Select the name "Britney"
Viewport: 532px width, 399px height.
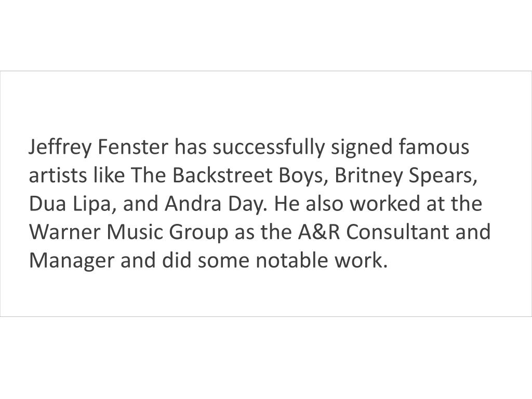(368, 177)
